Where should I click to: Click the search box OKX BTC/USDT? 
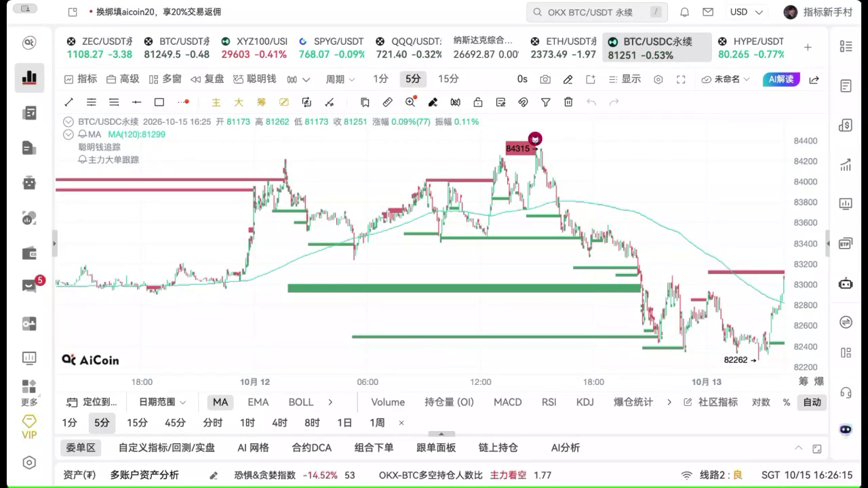tap(597, 12)
